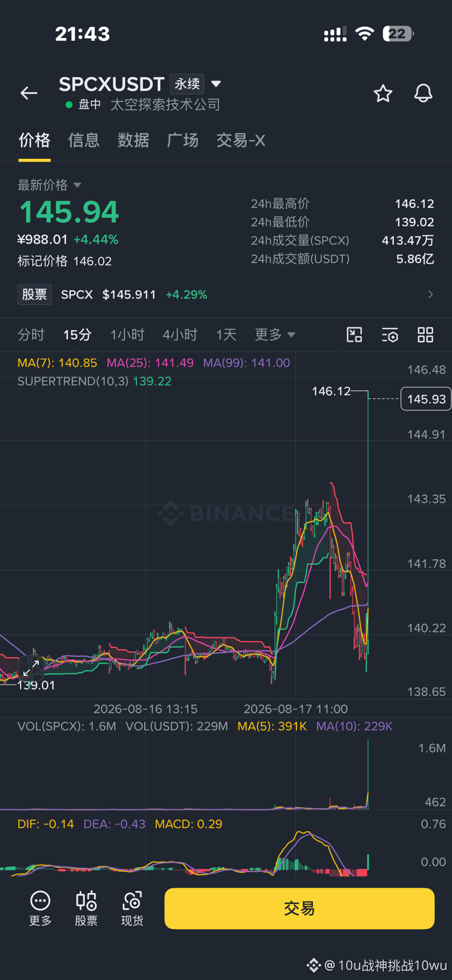Tap the back arrow icon

tap(29, 93)
